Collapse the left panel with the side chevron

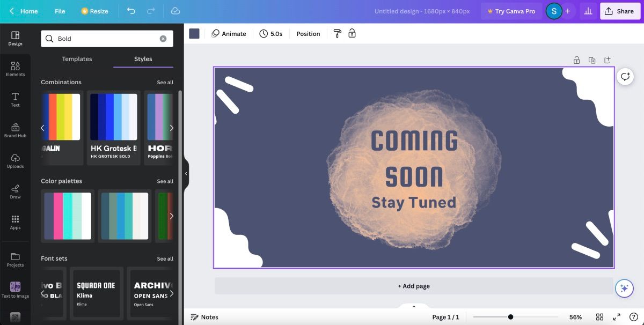[x=186, y=173]
